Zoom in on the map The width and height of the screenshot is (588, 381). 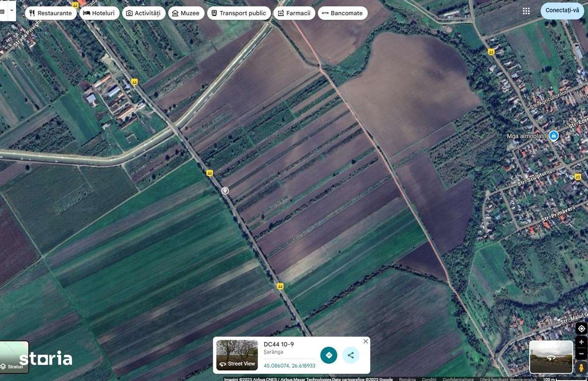coord(581,342)
